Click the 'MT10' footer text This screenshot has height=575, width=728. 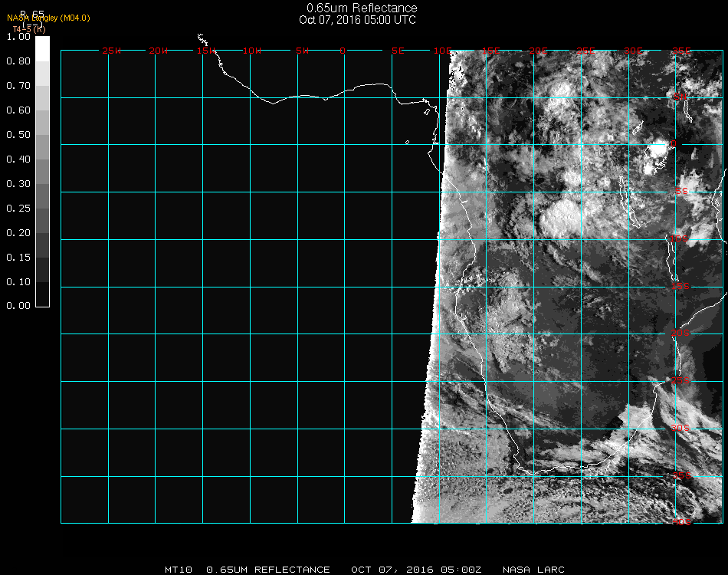179,570
